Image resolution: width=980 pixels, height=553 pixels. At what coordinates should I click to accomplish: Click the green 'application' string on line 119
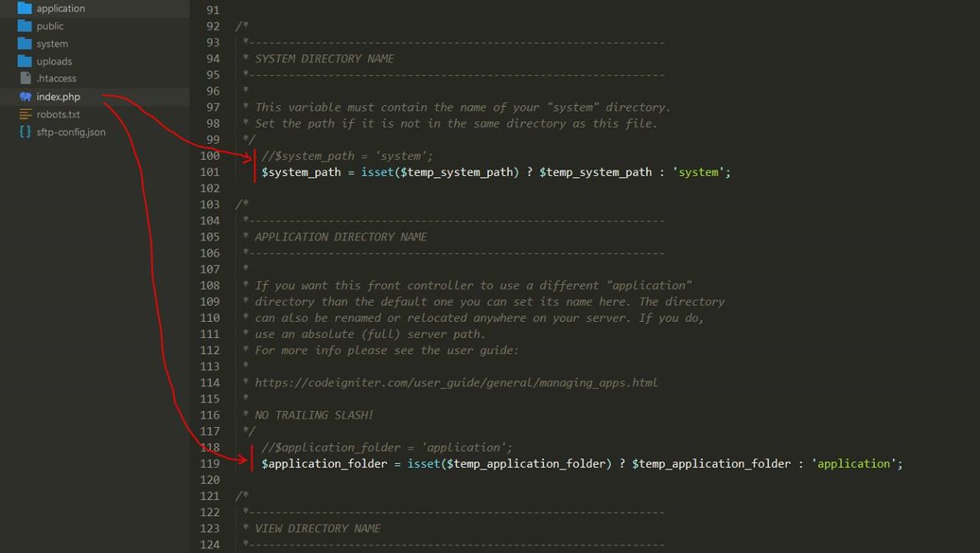pos(853,464)
